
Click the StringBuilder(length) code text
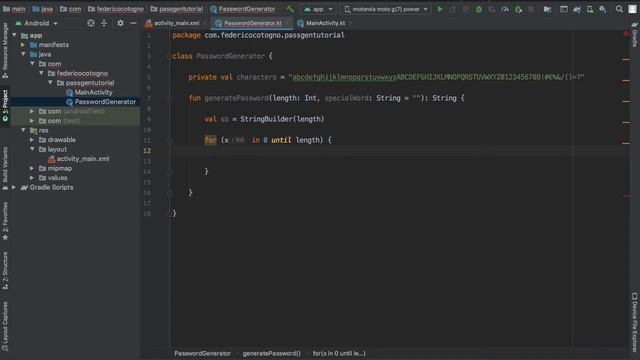282,119
